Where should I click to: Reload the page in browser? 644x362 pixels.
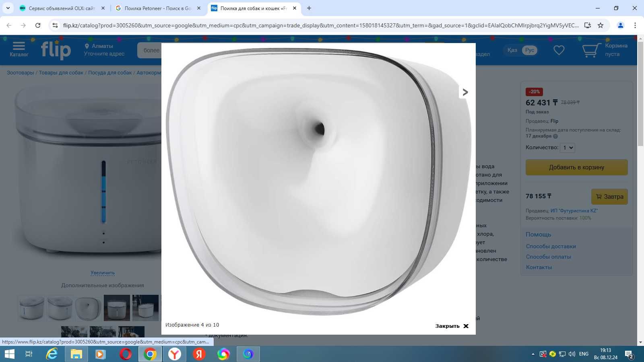(x=38, y=25)
